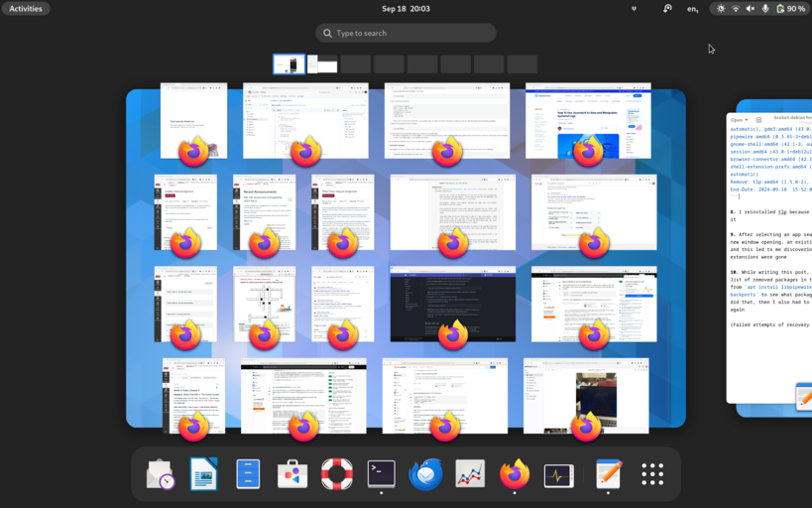
Task: Select the 'Your session timed out' Firefox window
Action: coord(193,121)
